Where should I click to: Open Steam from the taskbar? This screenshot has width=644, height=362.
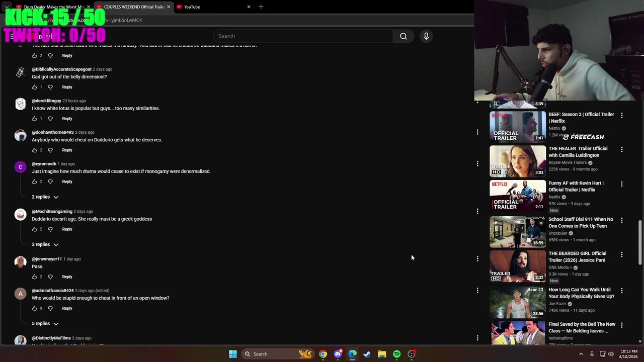(x=367, y=354)
